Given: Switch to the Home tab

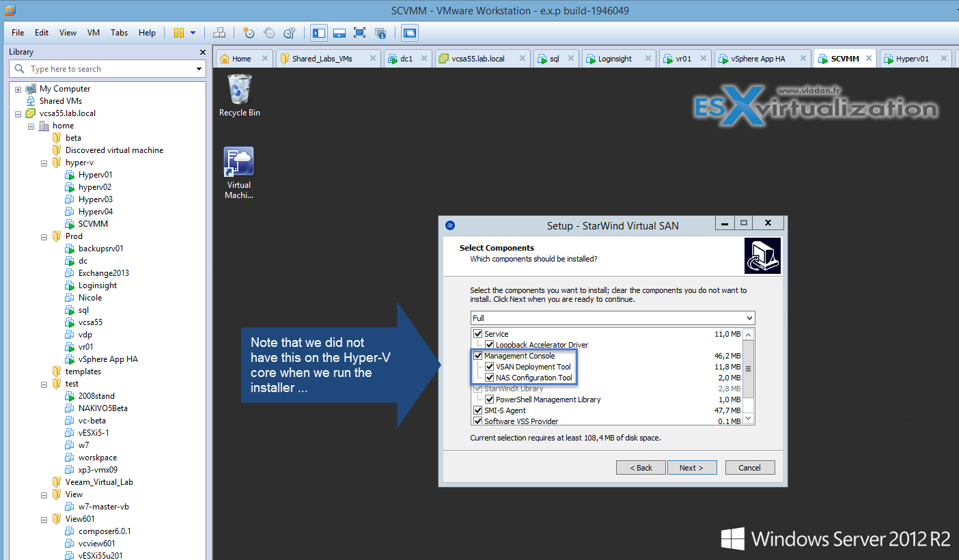Looking at the screenshot, I should [243, 59].
